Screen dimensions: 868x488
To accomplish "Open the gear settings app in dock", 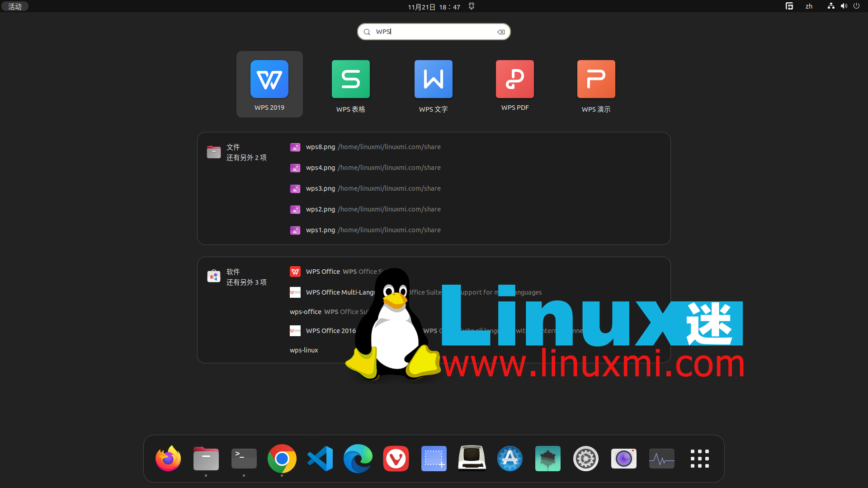I will coord(586,459).
